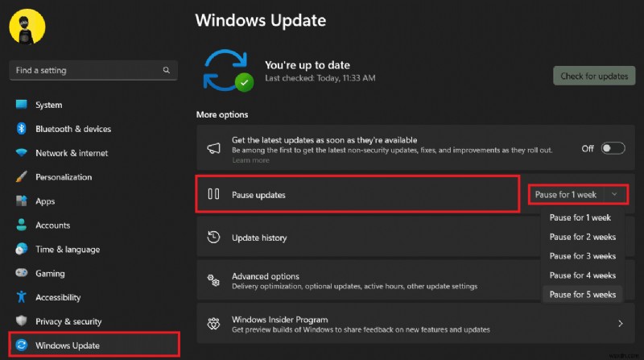Open Personalization settings

[64, 177]
